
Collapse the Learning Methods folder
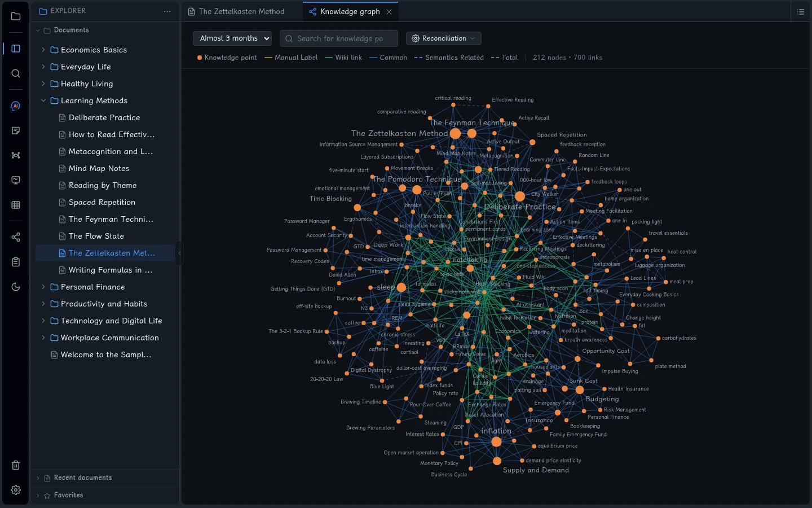coord(43,100)
